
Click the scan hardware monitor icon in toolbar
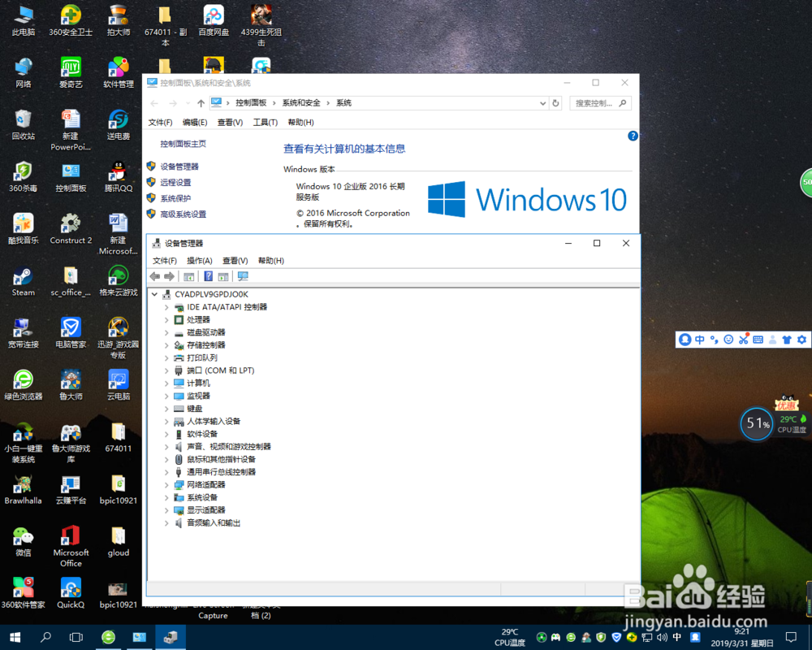243,277
